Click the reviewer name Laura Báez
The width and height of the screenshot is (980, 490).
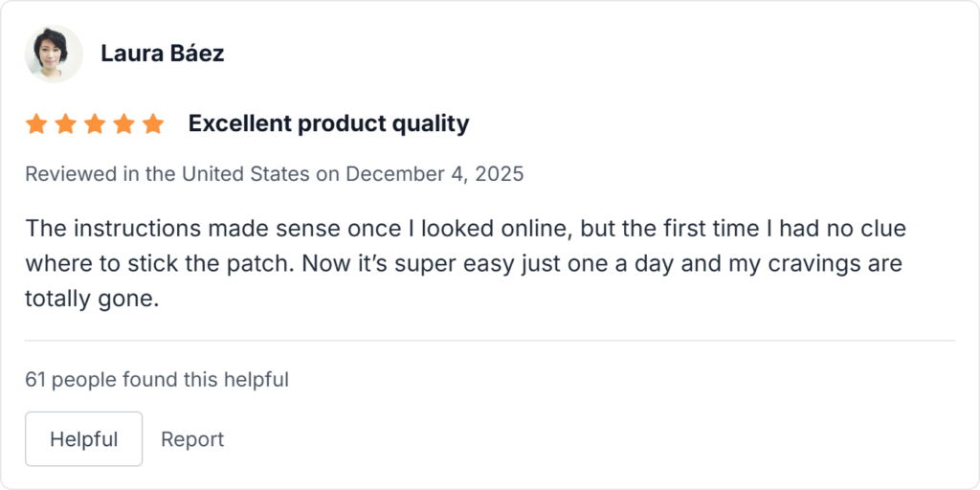[162, 54]
